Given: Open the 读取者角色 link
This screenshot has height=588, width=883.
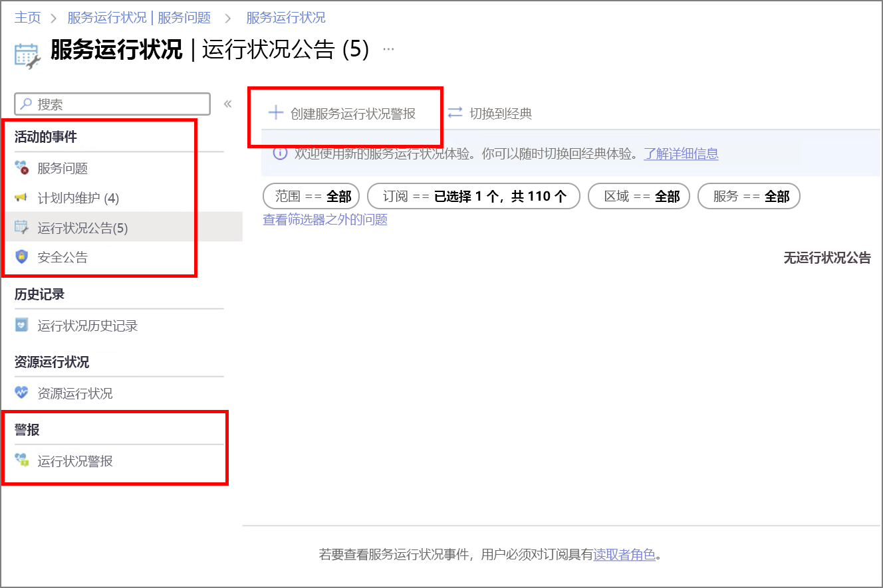Looking at the screenshot, I should click(x=624, y=554).
